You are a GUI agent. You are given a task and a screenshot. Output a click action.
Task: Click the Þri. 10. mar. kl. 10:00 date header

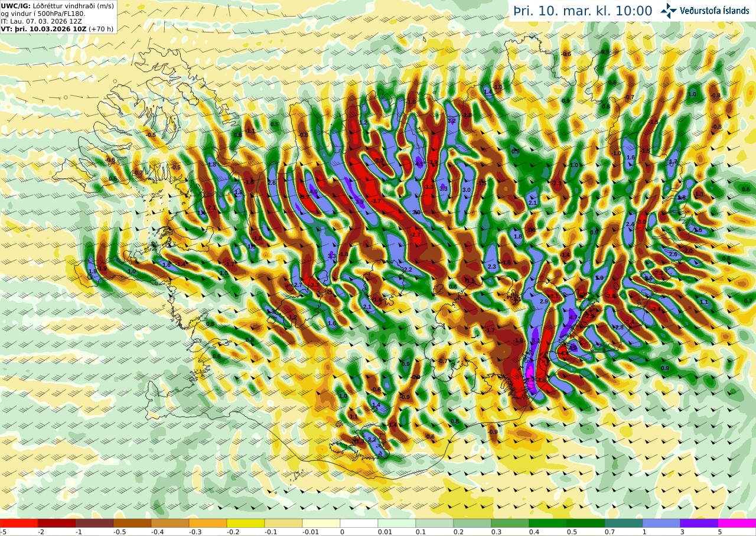pyautogui.click(x=583, y=11)
